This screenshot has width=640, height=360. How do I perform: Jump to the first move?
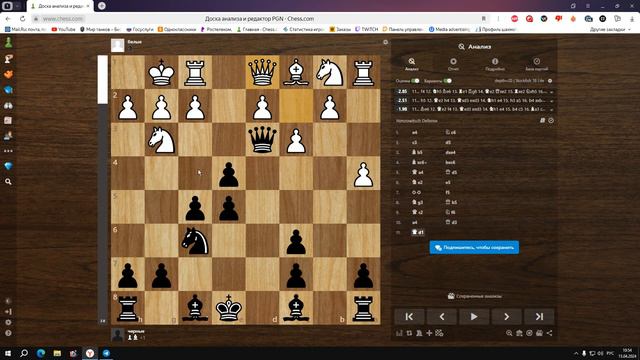coord(409,316)
